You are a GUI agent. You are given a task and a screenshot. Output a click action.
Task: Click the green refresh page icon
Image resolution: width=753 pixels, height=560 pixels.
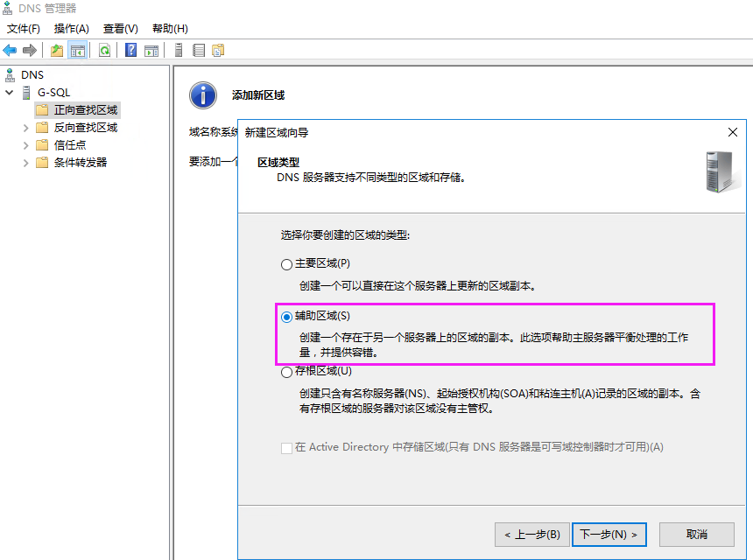[x=104, y=50]
